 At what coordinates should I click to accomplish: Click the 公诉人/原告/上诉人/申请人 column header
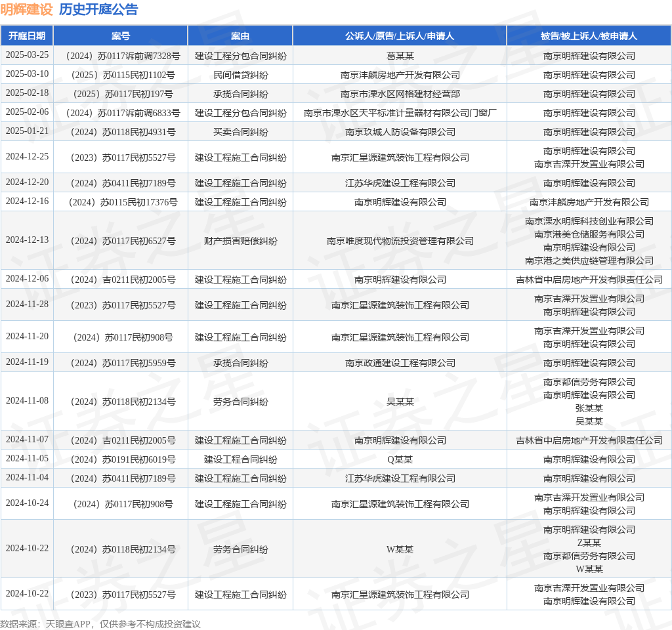pos(400,36)
